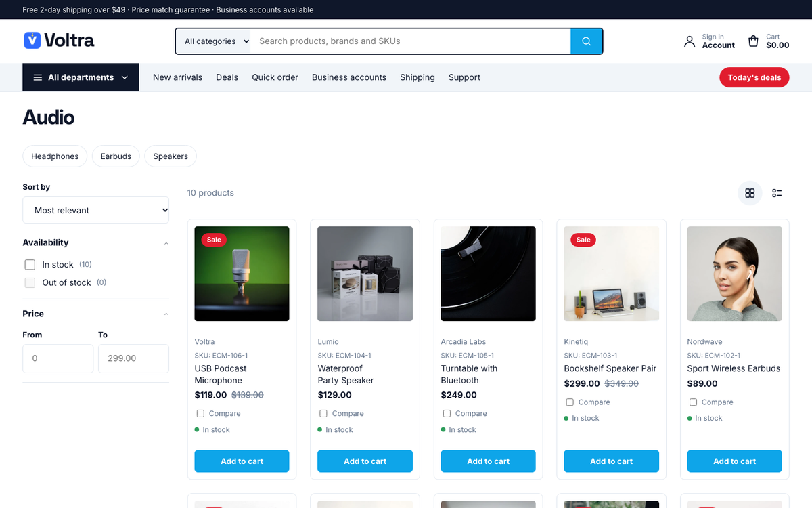Open the Sign in Account icon
This screenshot has height=508, width=812.
click(x=690, y=41)
